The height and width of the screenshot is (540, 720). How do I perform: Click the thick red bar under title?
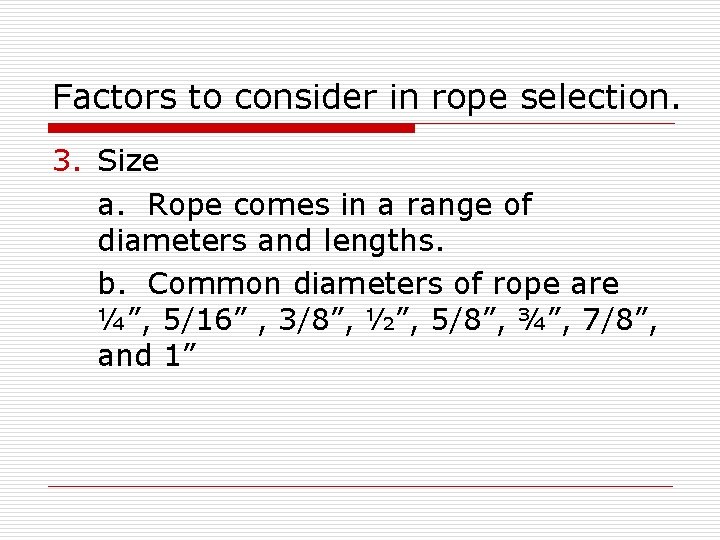point(232,128)
